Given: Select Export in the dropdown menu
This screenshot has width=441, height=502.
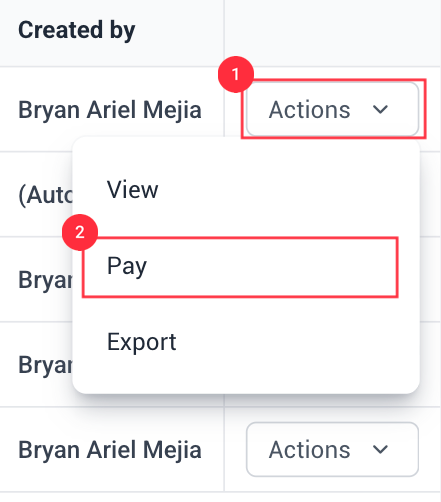Looking at the screenshot, I should pyautogui.click(x=142, y=342).
